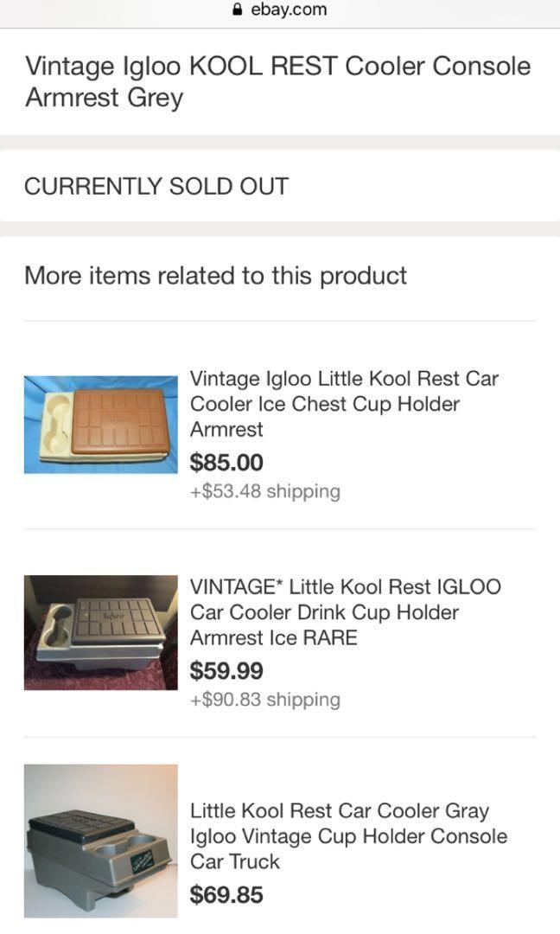Click the gray cooler on purple cloth thumbnail

click(100, 631)
